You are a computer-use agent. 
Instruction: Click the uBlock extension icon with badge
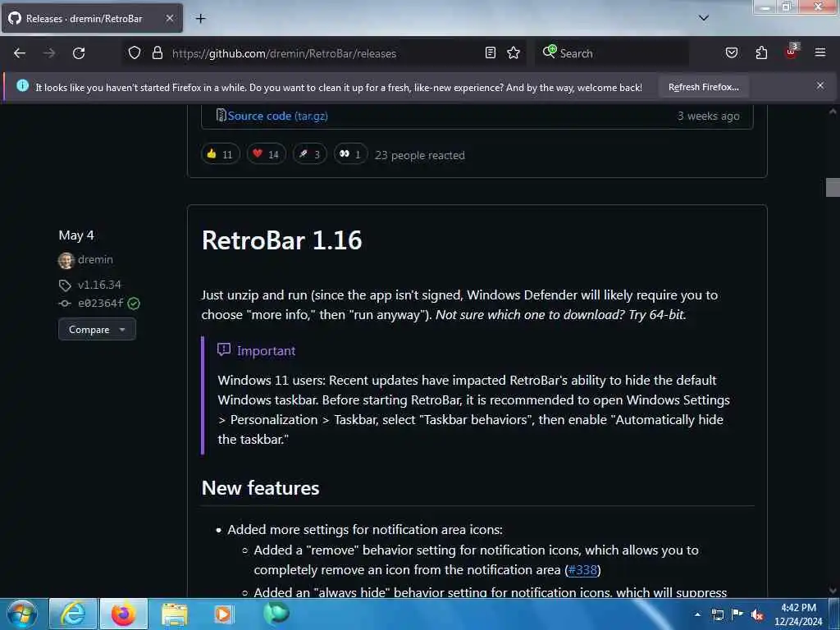792,52
